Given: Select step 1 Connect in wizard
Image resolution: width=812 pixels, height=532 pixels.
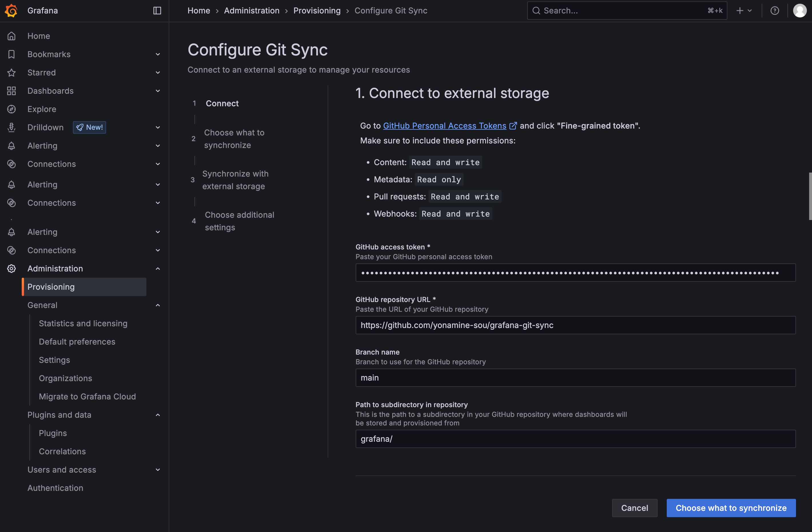Looking at the screenshot, I should pyautogui.click(x=222, y=103).
